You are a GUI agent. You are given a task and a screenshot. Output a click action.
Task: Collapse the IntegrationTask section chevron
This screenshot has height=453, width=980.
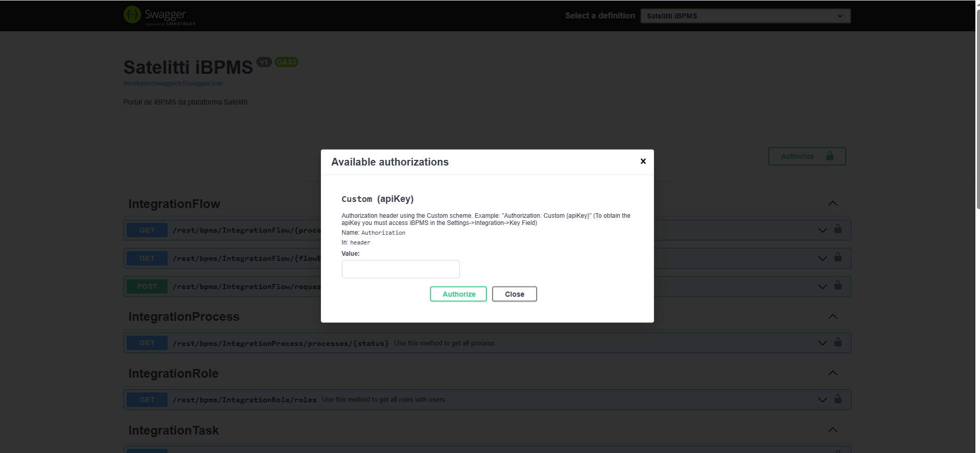[x=833, y=430]
